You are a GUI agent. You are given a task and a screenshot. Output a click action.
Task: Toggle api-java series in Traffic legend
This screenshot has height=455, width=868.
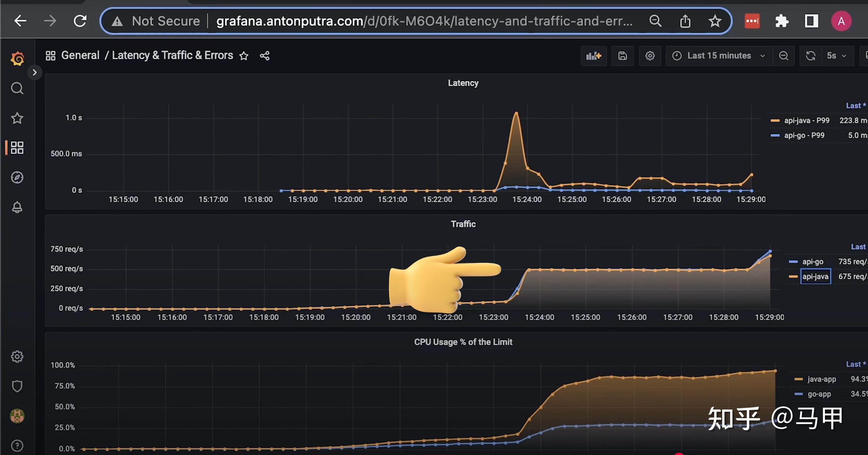pos(815,276)
